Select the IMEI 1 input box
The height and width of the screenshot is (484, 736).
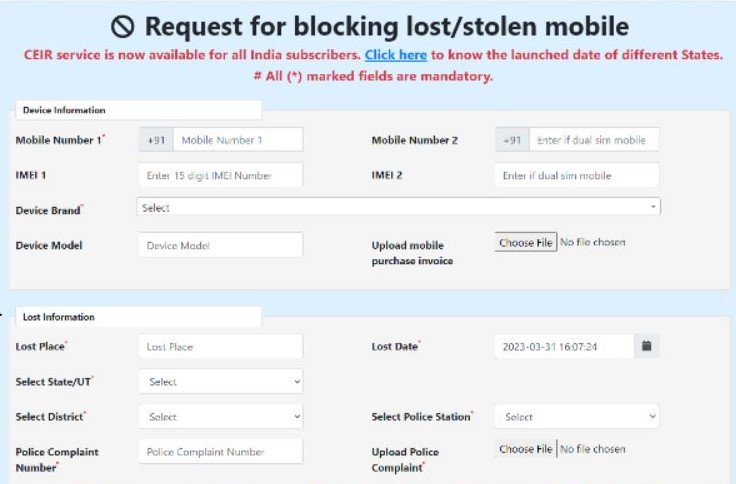point(221,176)
